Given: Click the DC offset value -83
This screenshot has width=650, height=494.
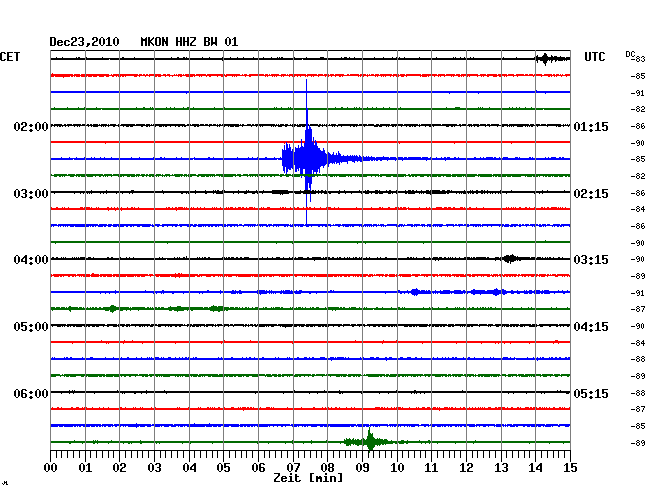Looking at the screenshot, I should pyautogui.click(x=638, y=59).
